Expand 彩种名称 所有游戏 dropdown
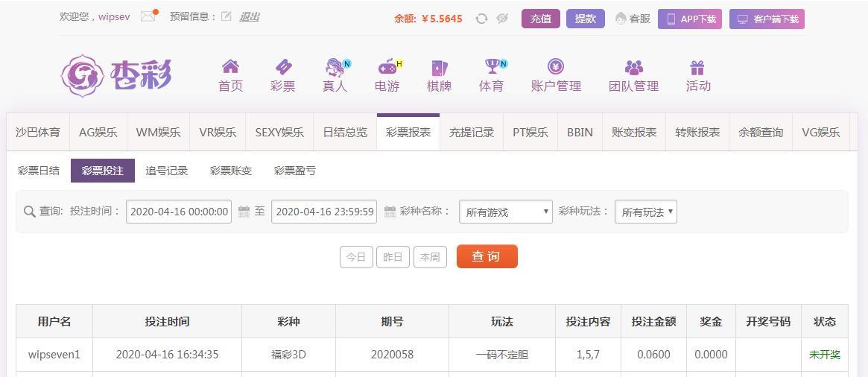This screenshot has width=868, height=377. (505, 212)
